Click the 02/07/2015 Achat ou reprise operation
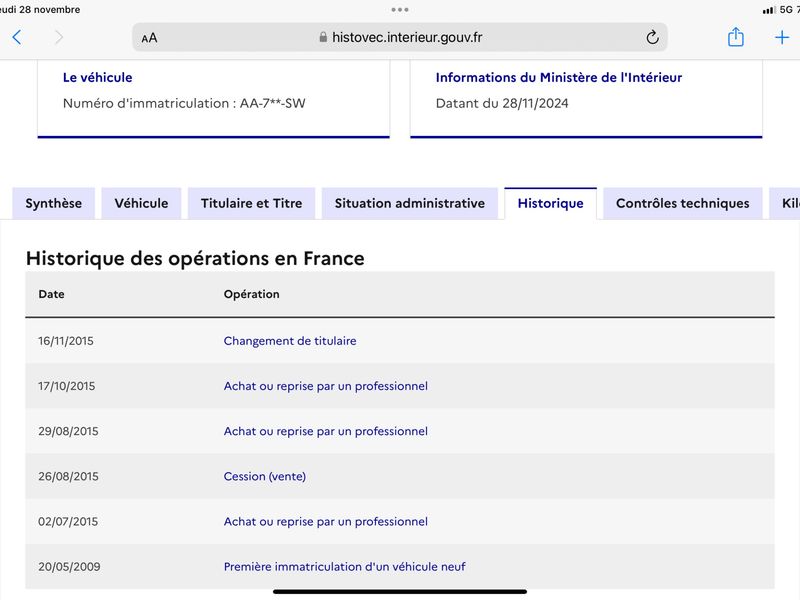This screenshot has height=600, width=800. coord(326,521)
